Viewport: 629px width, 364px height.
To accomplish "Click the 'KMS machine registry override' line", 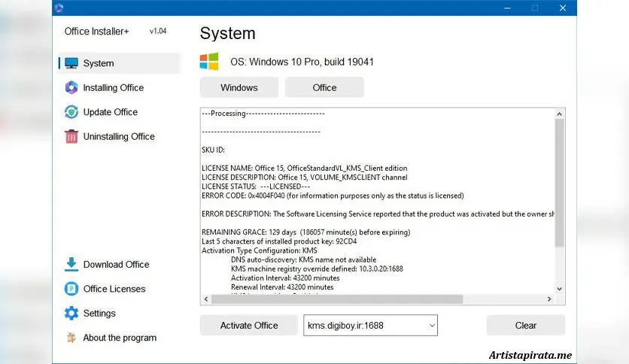I will click(317, 268).
